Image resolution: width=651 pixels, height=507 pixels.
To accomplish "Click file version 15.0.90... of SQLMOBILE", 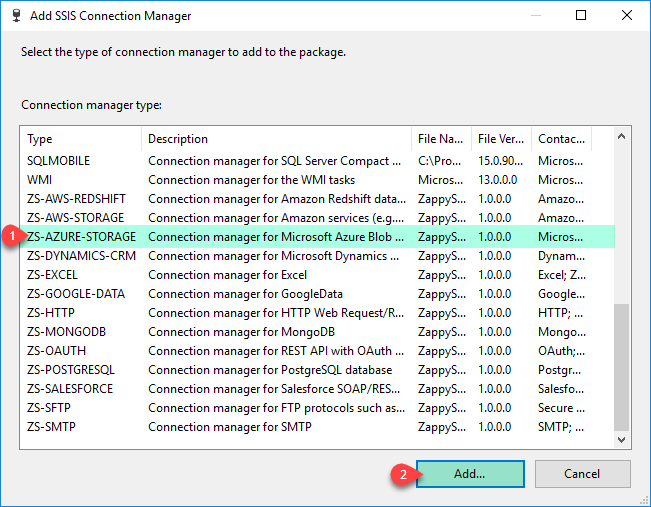I will (x=500, y=161).
